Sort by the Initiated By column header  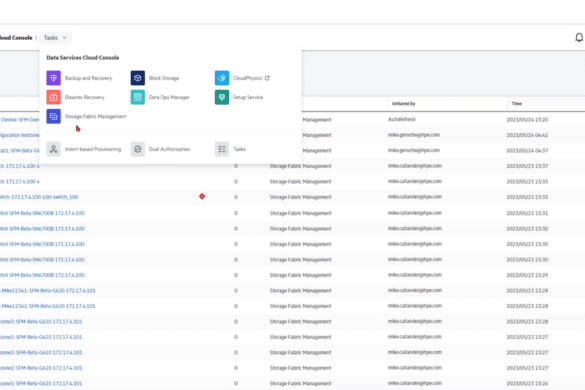coord(403,103)
